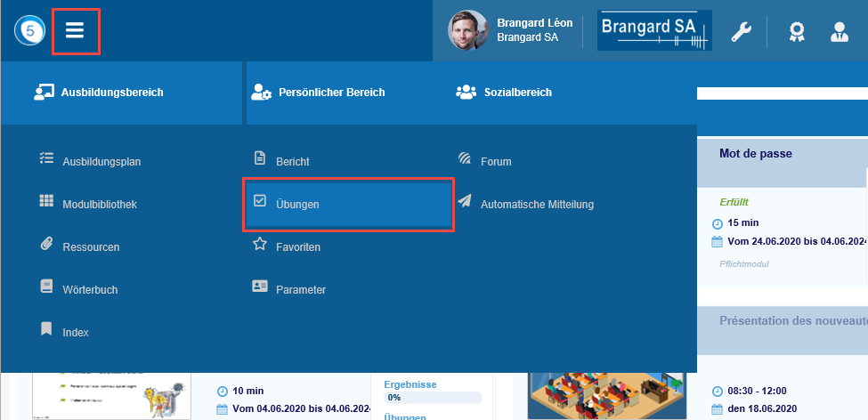Click the award ribbon badge icon
The width and height of the screenshot is (868, 420).
(x=797, y=32)
